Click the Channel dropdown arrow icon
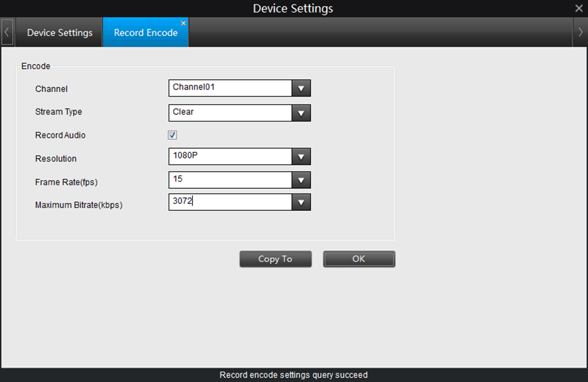The width and height of the screenshot is (588, 382). click(301, 88)
